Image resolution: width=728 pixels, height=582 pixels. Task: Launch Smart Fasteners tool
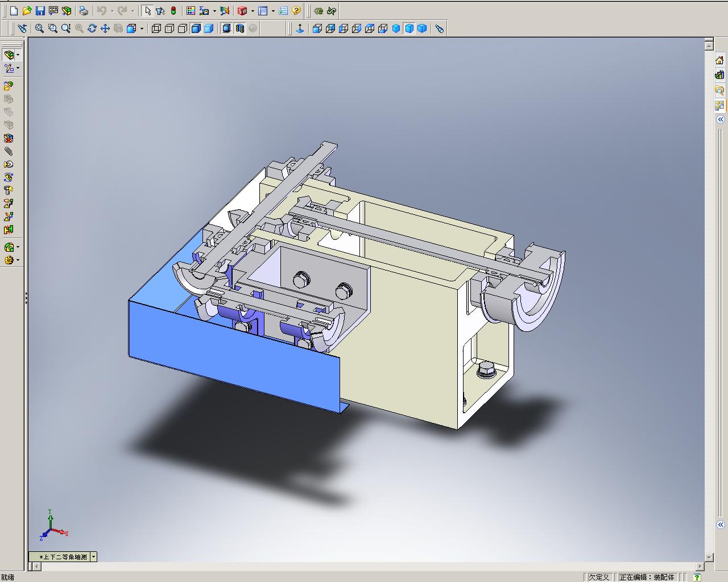click(x=9, y=190)
